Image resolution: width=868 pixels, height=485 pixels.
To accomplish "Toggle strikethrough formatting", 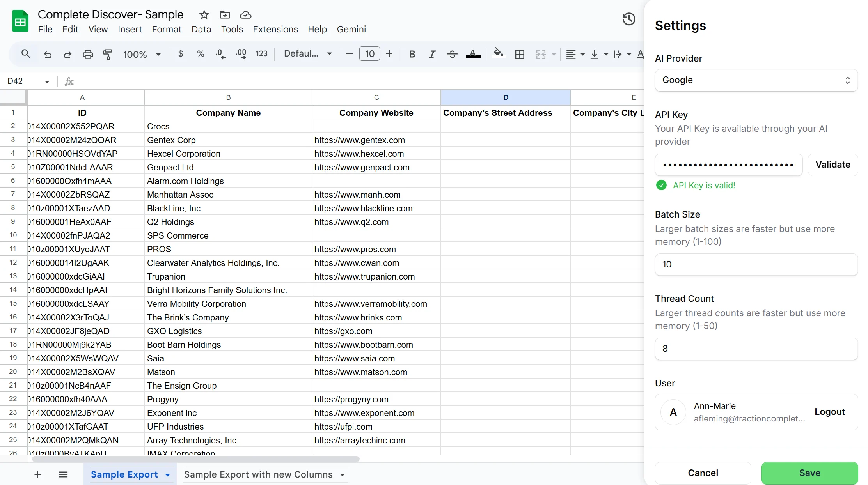I will click(x=452, y=54).
